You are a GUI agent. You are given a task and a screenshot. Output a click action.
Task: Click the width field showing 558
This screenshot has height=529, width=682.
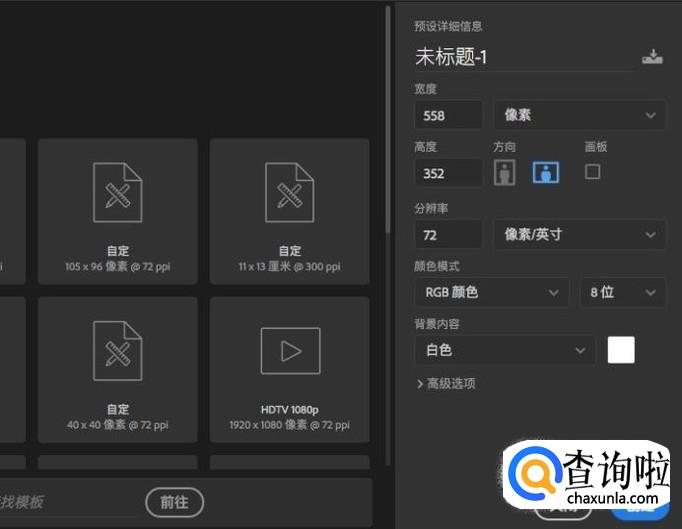point(448,115)
